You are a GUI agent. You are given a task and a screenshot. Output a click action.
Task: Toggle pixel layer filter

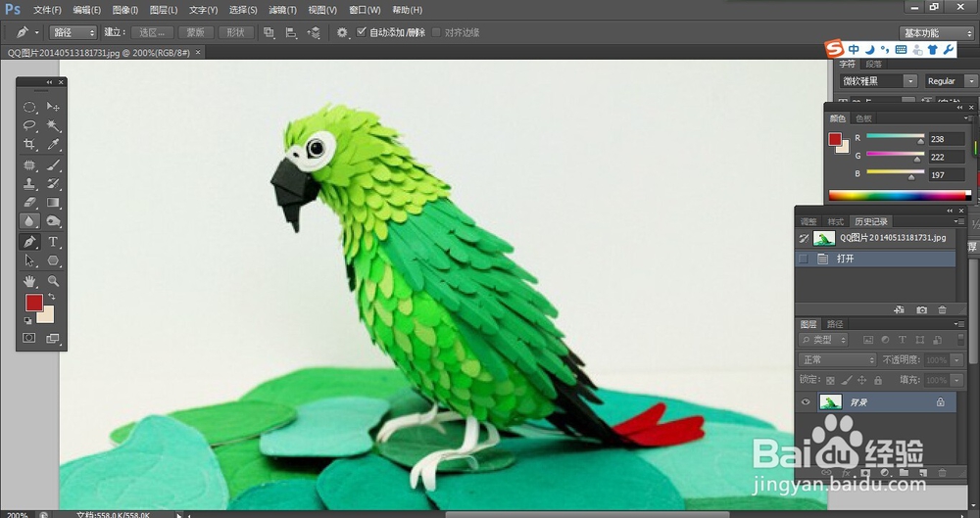point(867,340)
